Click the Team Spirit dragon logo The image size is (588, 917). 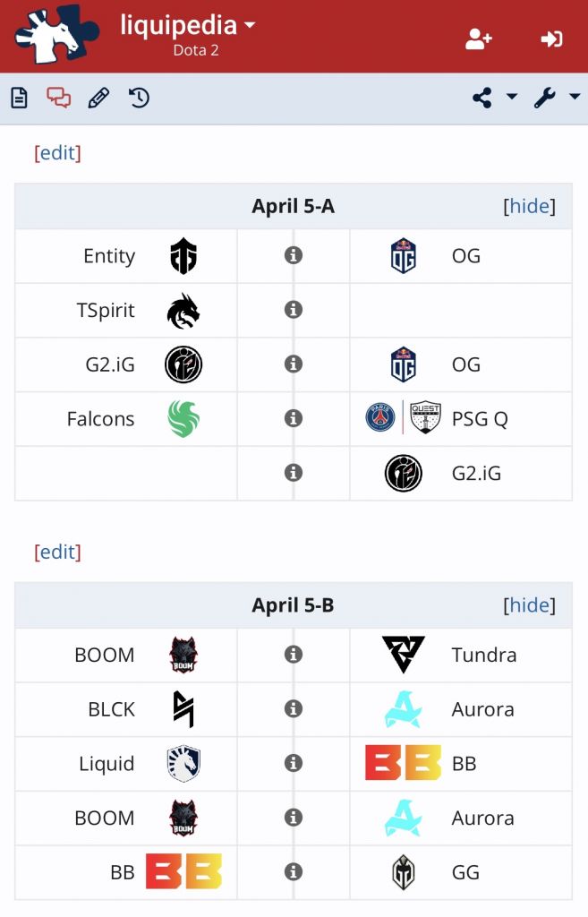pyautogui.click(x=183, y=311)
